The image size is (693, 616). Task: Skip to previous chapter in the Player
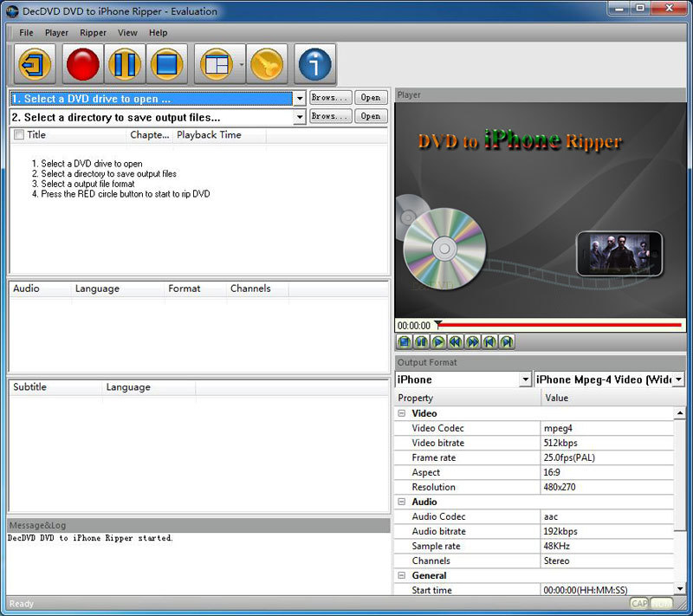point(489,341)
